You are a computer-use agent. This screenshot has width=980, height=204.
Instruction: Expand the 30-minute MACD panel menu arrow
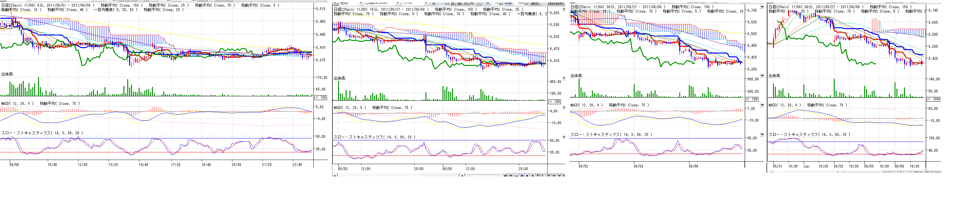tap(762, 105)
